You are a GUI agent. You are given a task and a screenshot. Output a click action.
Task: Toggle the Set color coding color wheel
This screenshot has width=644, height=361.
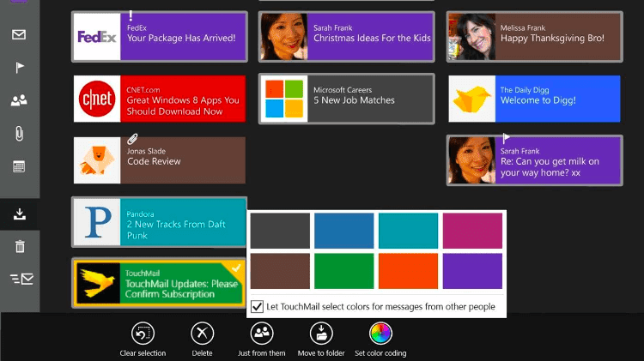coord(380,334)
